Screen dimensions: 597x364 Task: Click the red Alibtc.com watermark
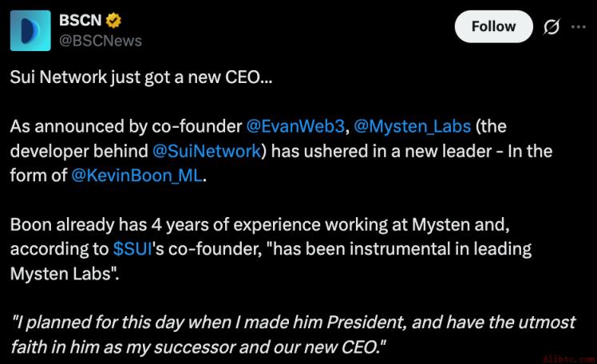(x=569, y=359)
